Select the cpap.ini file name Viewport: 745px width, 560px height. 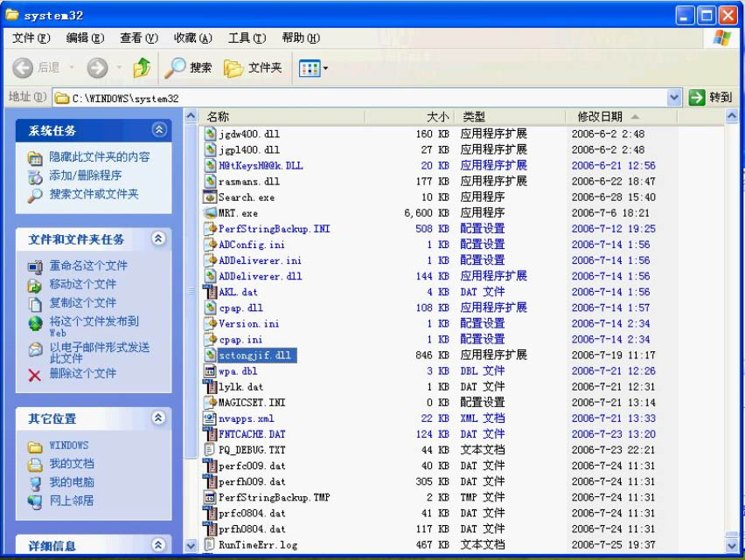pos(240,339)
